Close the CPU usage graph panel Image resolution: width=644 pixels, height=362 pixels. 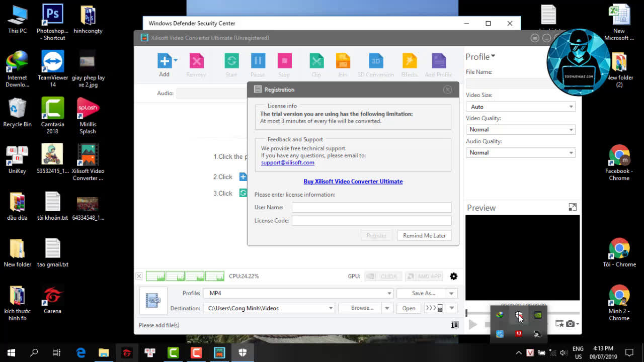pyautogui.click(x=139, y=276)
